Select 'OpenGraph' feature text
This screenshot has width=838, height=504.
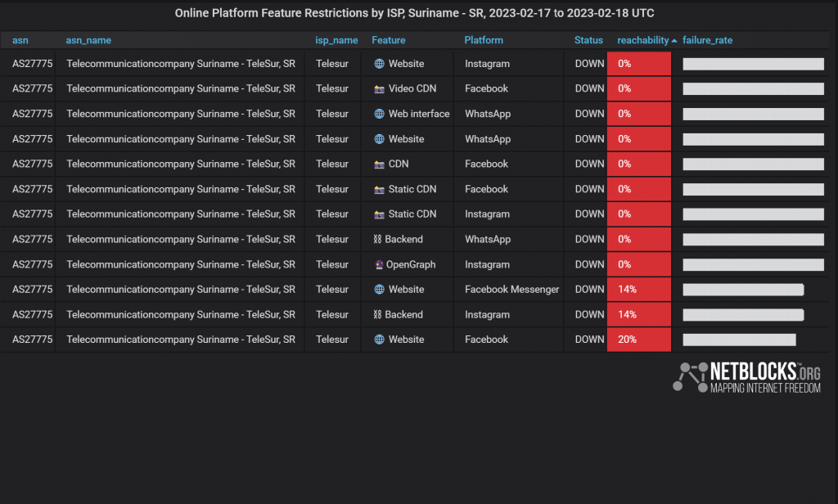click(411, 264)
